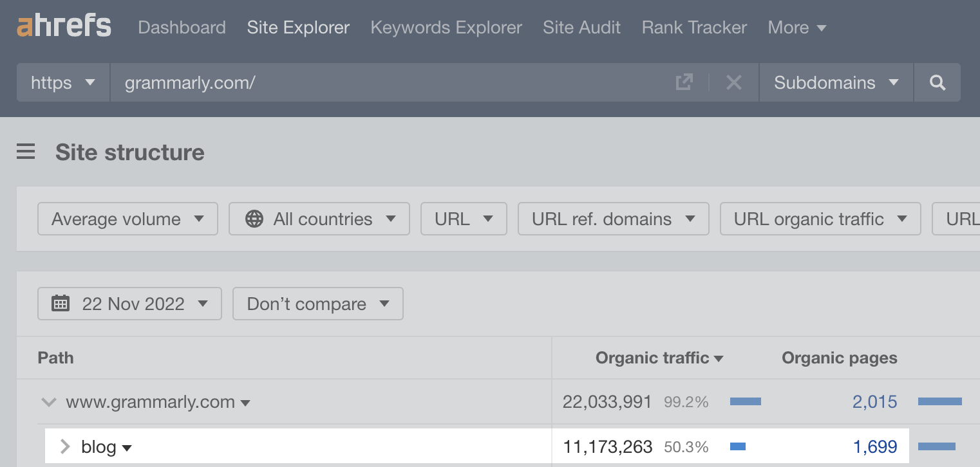Click the search magnifier icon

pos(937,82)
